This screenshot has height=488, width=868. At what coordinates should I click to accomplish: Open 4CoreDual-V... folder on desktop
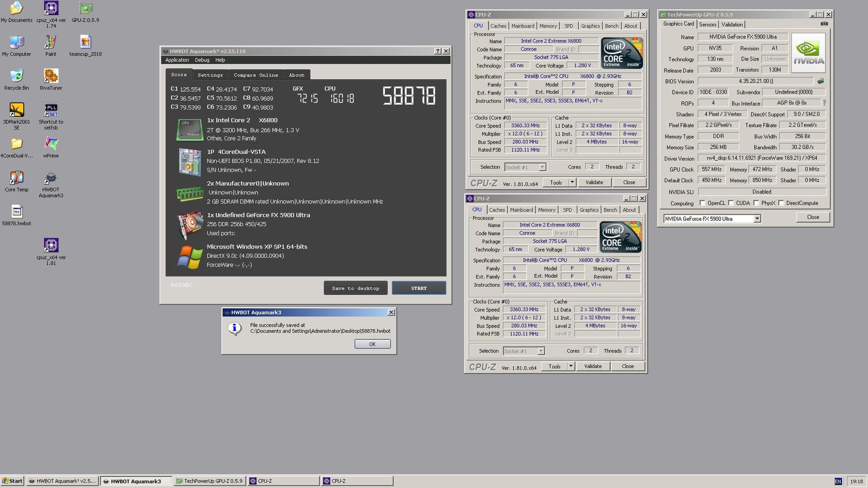click(x=17, y=148)
